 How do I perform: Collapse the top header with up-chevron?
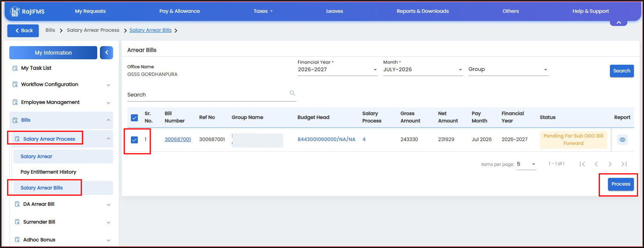pos(618,22)
